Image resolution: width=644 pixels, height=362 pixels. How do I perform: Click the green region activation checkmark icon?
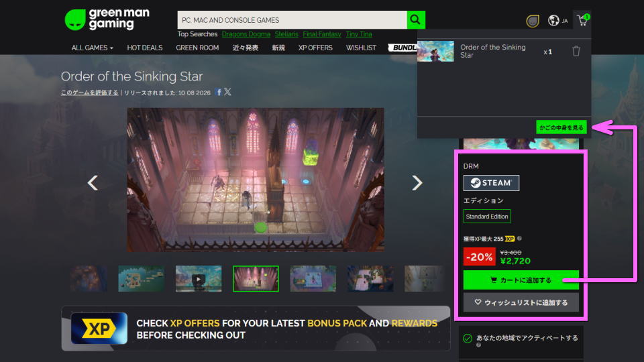tap(468, 338)
